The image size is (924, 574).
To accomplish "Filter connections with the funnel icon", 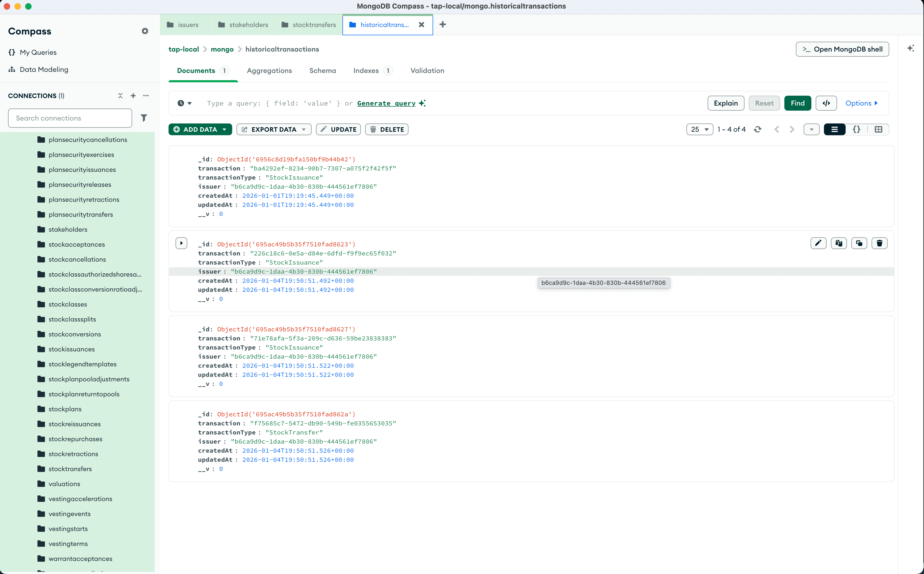I will coord(144,118).
